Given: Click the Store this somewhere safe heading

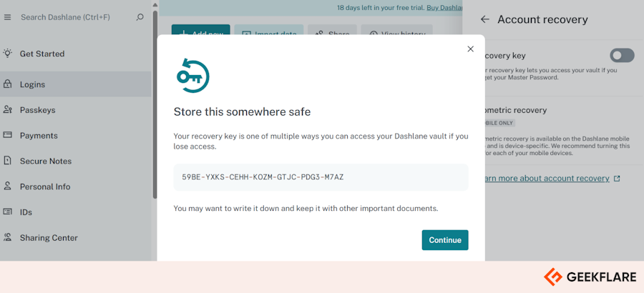Looking at the screenshot, I should tap(242, 111).
